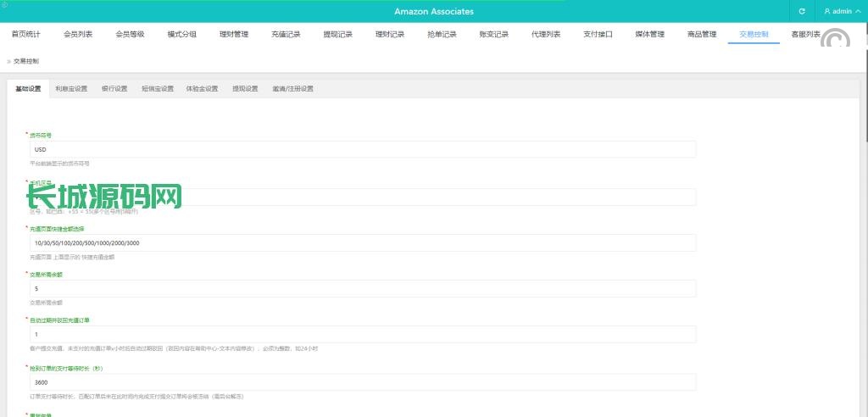Open the admin user dropdown menu
Screen dimensions: 868x417
(x=841, y=12)
